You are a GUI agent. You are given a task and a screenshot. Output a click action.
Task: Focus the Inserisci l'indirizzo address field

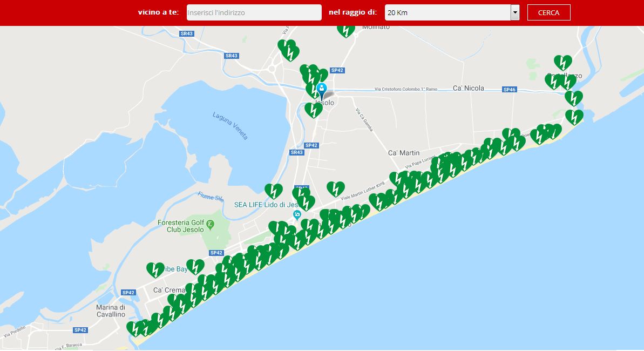[x=254, y=12]
